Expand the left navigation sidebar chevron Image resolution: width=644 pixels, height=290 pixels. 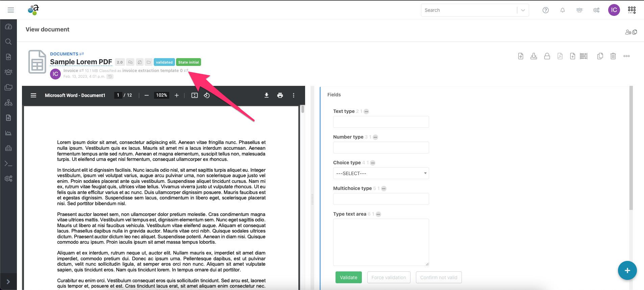pyautogui.click(x=8, y=282)
